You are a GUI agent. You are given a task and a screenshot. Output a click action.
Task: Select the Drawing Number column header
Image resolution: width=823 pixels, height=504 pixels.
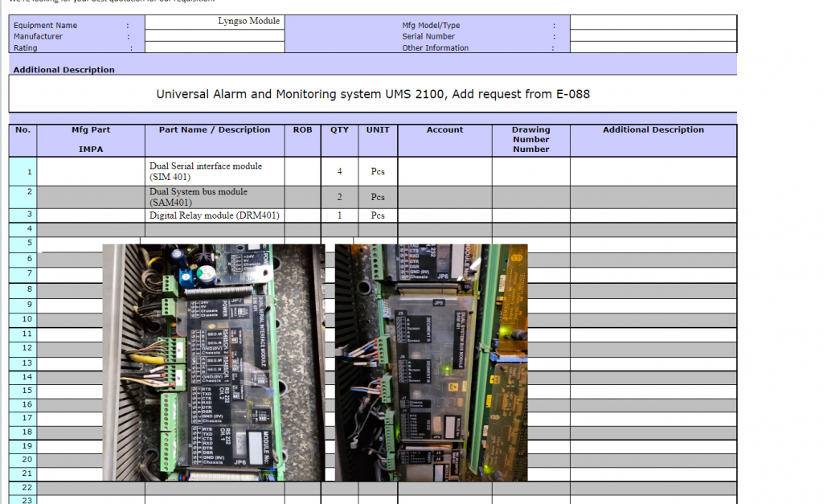[x=530, y=139]
